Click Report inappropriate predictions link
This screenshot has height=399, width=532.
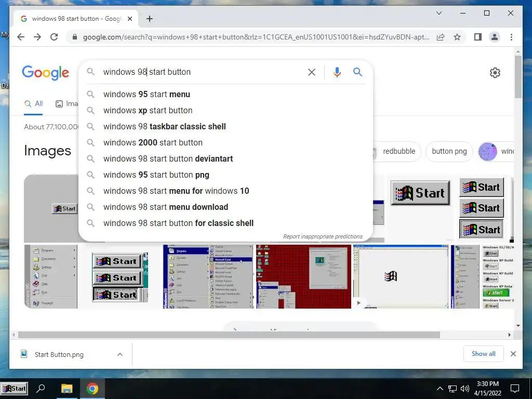coord(323,236)
